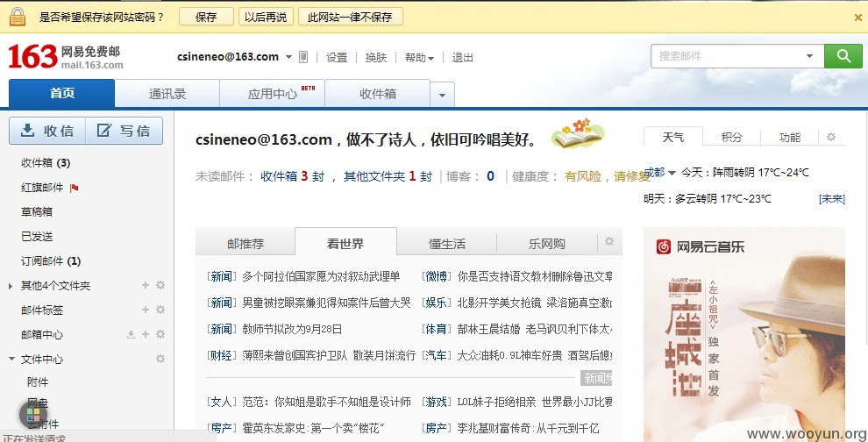Viewport: 868px width, 442px height.
Task: Click the 此网站一律不保存 button
Action: tap(351, 18)
